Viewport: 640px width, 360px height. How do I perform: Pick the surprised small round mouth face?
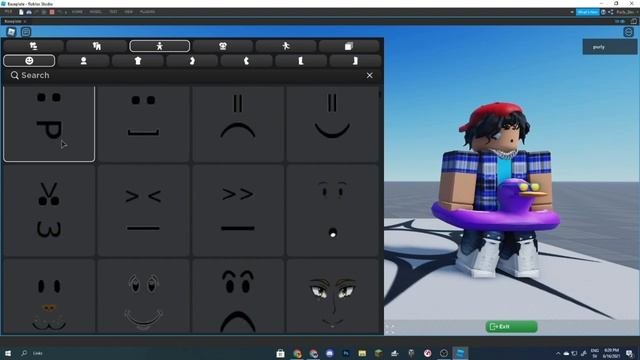(332, 210)
